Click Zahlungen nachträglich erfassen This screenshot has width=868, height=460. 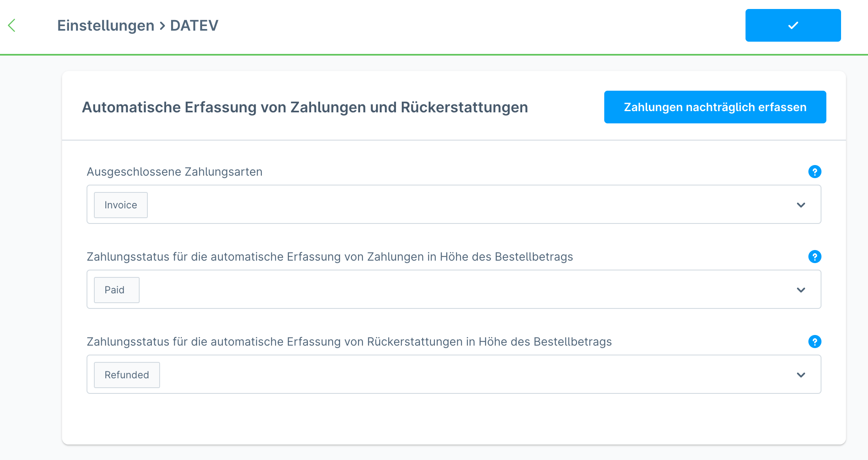[x=714, y=107]
